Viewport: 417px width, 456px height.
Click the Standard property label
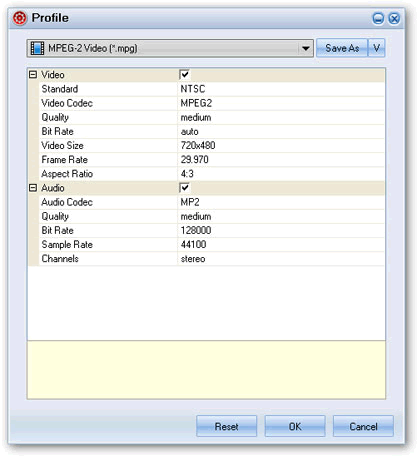[60, 89]
